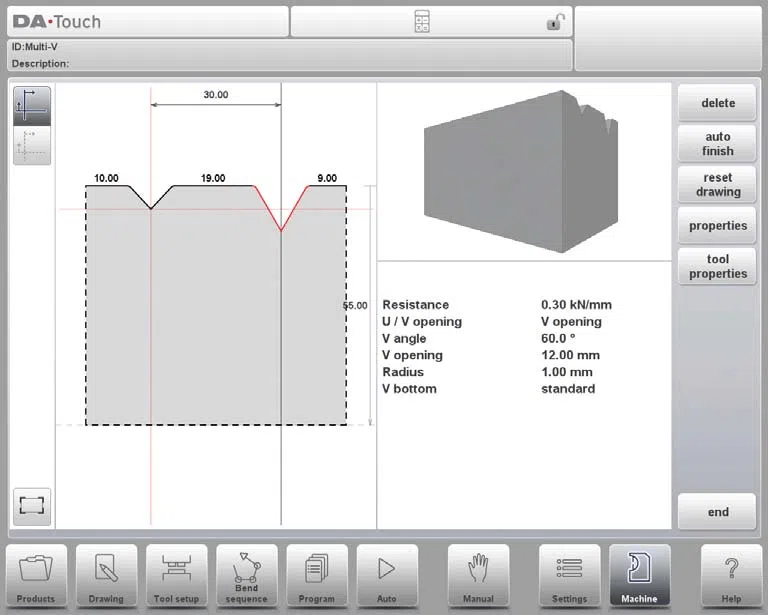Image resolution: width=768 pixels, height=615 pixels.
Task: Click the fit-to-screen frame icon
Action: coord(32,506)
